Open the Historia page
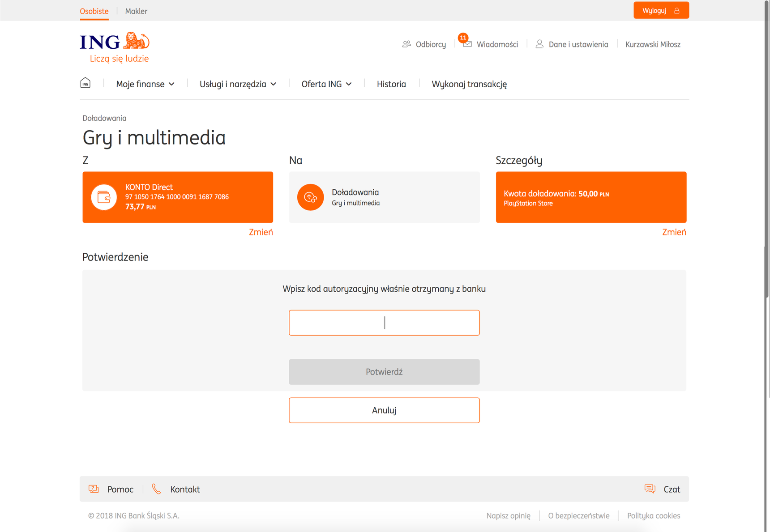The image size is (770, 532). click(391, 84)
